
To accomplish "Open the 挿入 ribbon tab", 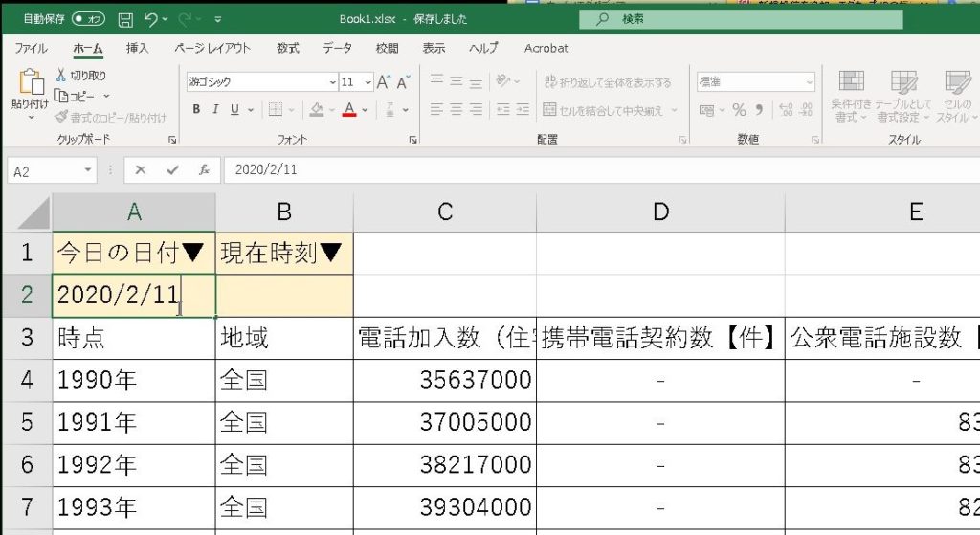I will 137,48.
